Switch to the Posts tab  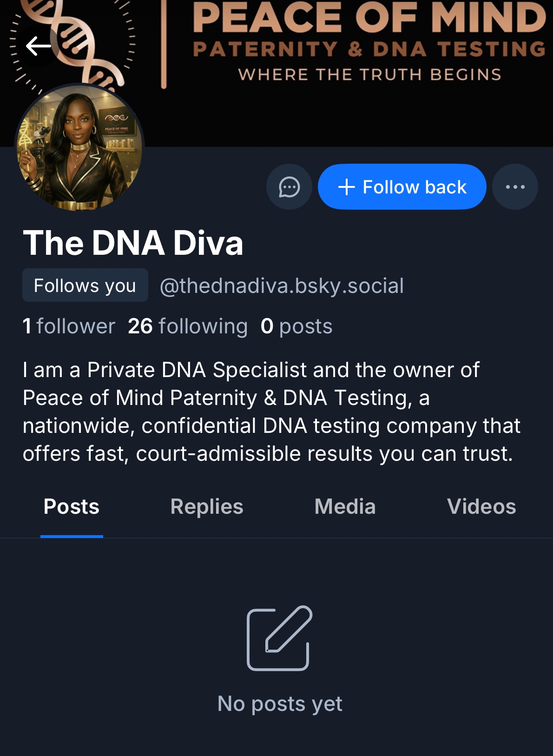pos(72,507)
